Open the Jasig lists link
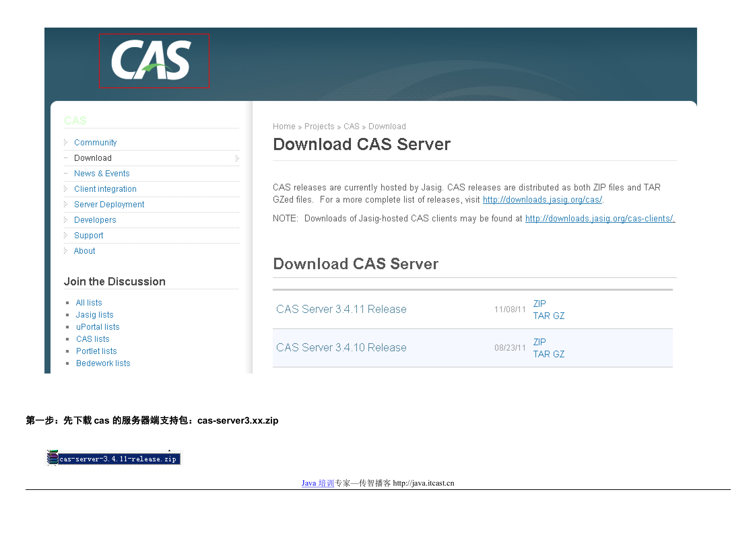The width and height of the screenshot is (756, 534). (95, 315)
